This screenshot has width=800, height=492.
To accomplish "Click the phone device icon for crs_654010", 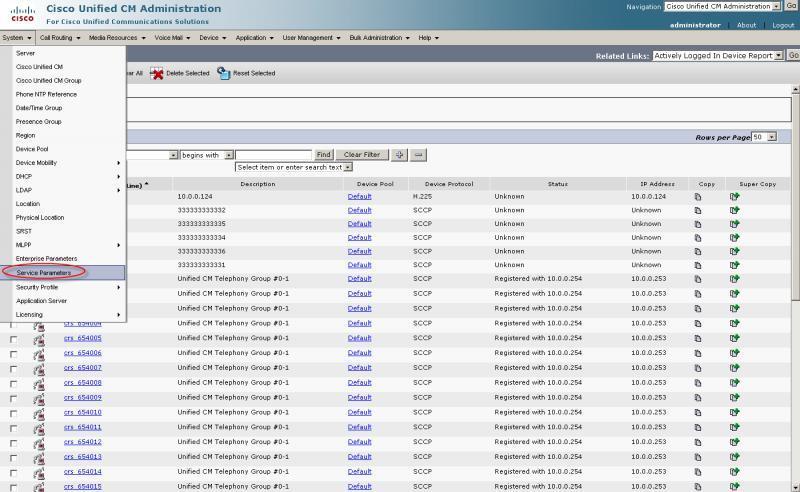I will (39, 413).
